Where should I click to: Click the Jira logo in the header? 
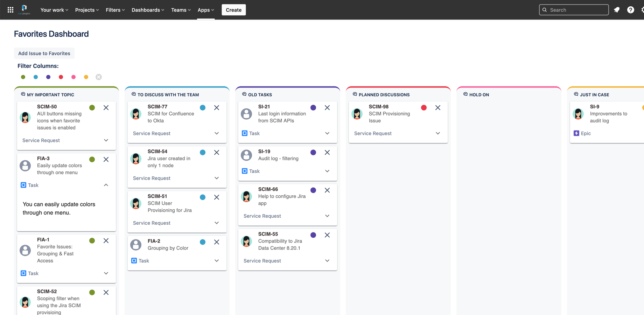[x=24, y=9]
